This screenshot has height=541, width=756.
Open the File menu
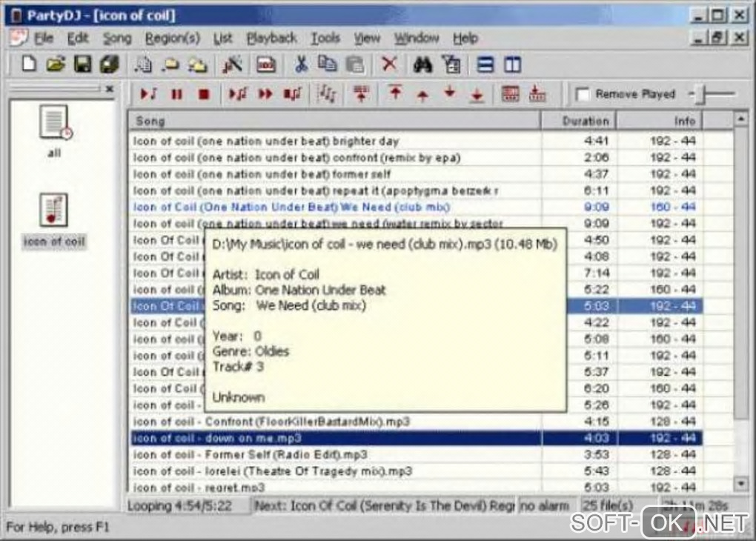44,38
